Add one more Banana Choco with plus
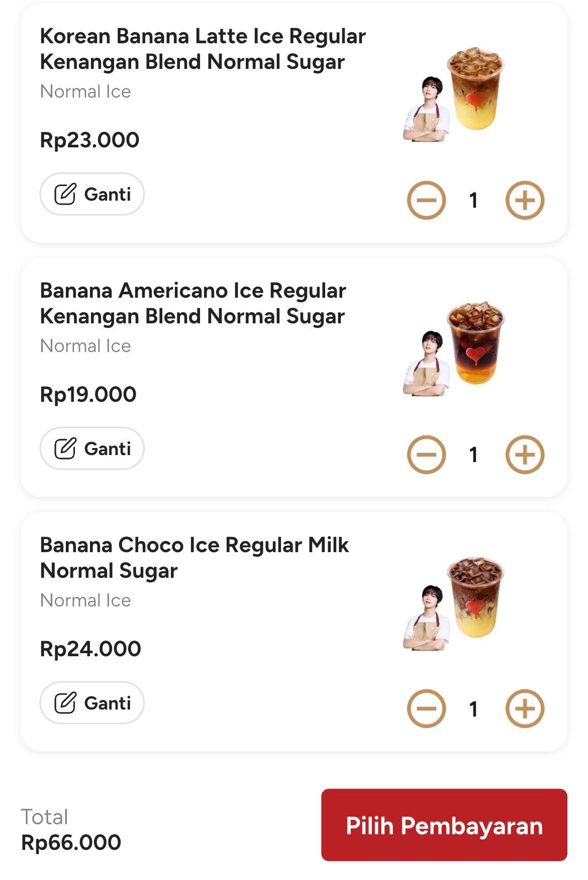The height and width of the screenshot is (880, 588). pyautogui.click(x=524, y=709)
